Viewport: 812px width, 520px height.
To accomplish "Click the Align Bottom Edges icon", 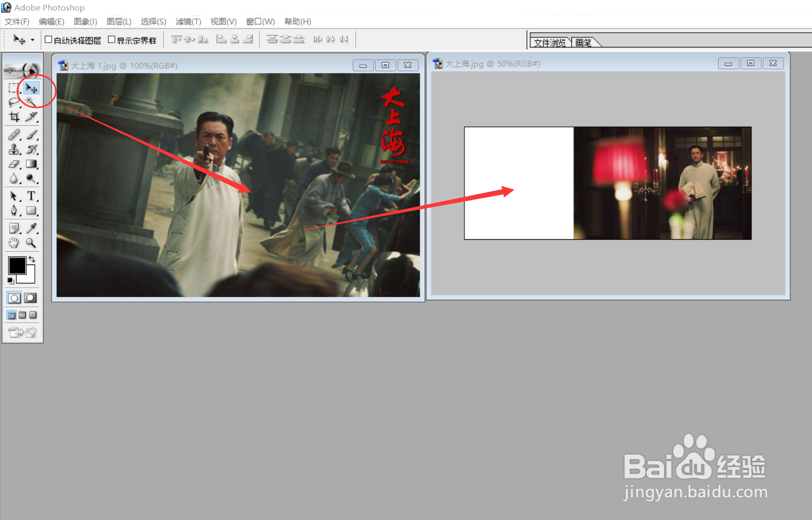I will 203,40.
